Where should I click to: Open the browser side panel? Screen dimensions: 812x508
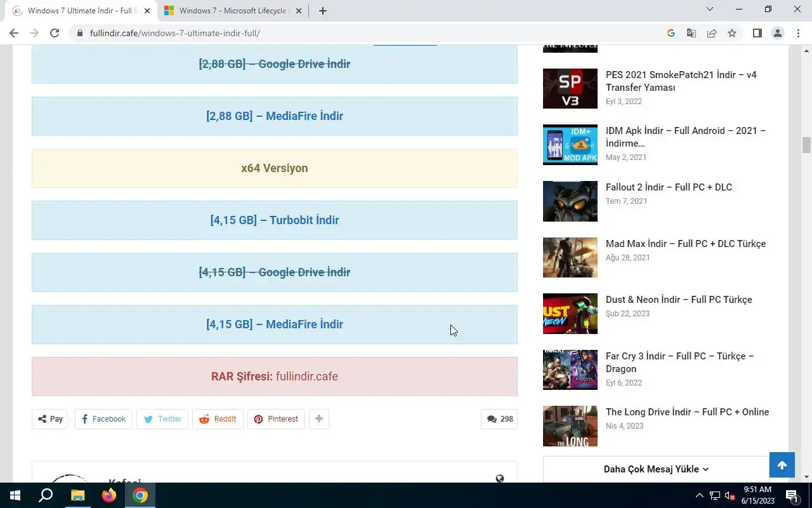(x=757, y=33)
